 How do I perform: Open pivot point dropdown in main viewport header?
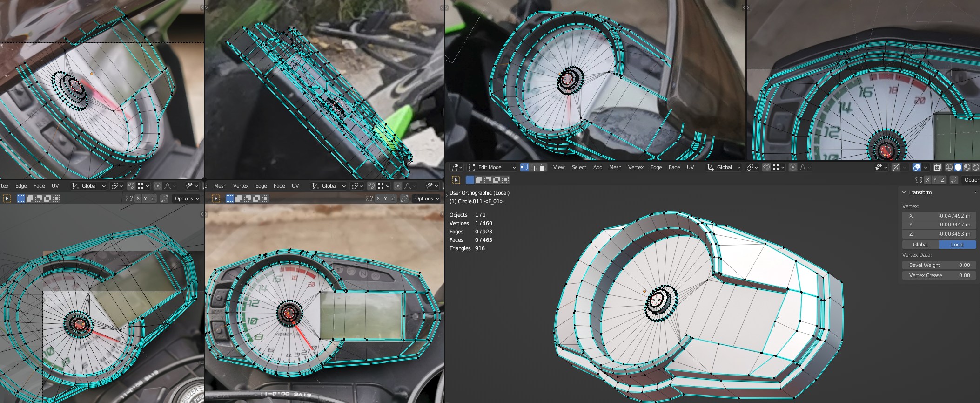coord(752,167)
